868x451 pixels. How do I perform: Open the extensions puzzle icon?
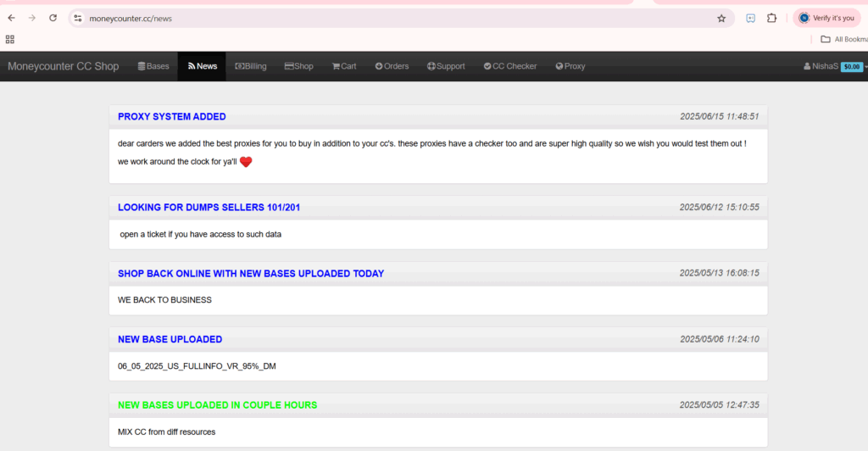771,19
